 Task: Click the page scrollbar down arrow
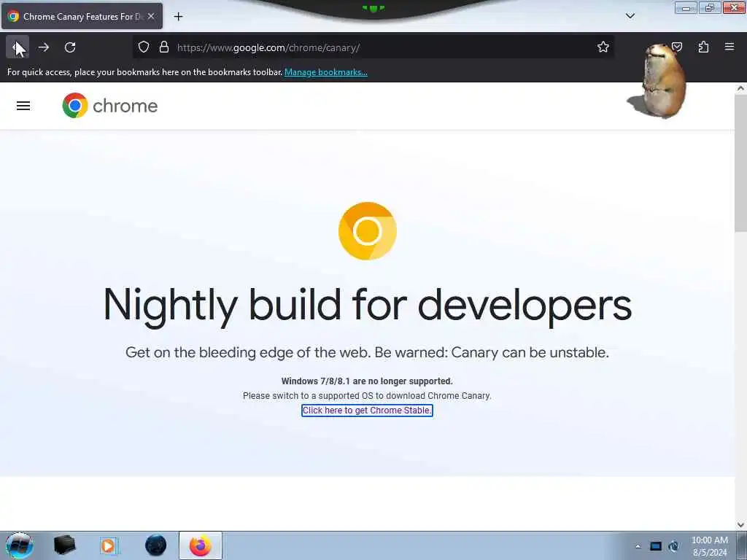point(741,525)
